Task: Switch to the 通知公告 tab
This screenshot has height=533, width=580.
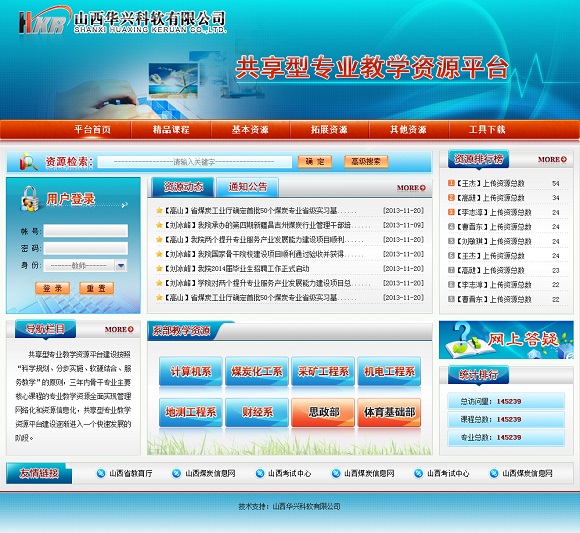Action: coord(247,187)
